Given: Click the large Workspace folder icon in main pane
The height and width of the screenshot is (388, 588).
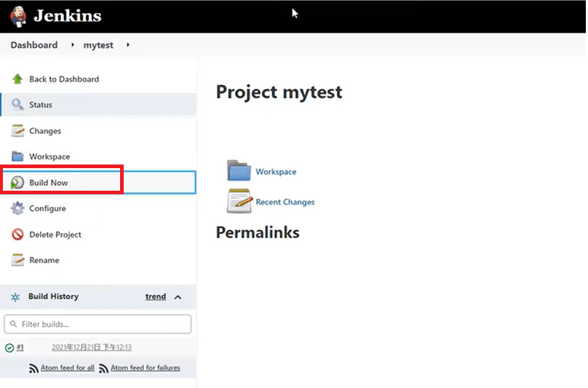Looking at the screenshot, I should pyautogui.click(x=239, y=170).
